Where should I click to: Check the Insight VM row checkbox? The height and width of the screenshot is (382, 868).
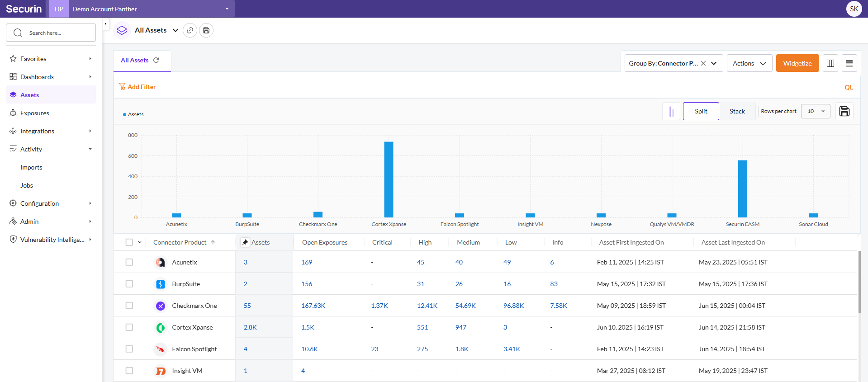[x=129, y=371]
